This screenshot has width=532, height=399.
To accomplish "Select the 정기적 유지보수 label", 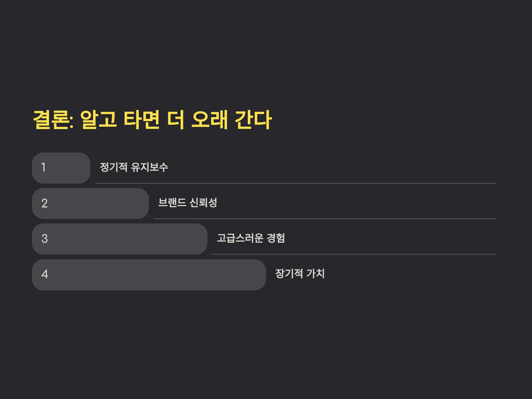I will coord(134,167).
